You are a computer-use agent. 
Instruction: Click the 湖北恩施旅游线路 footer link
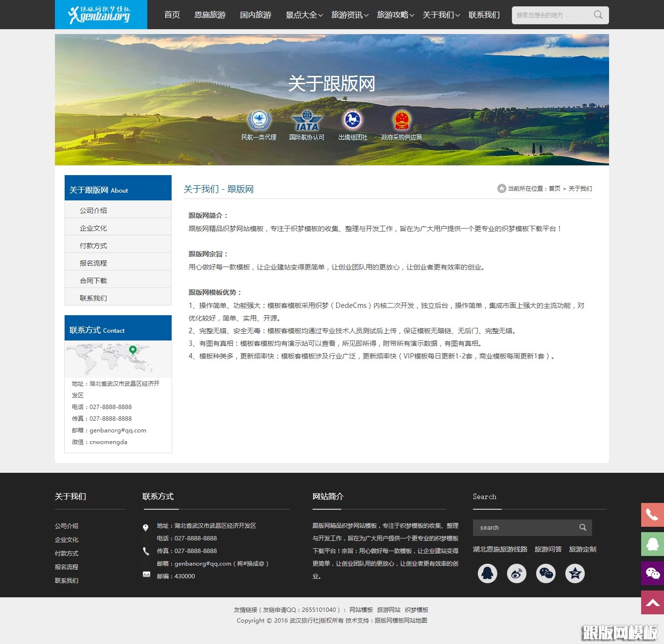500,549
